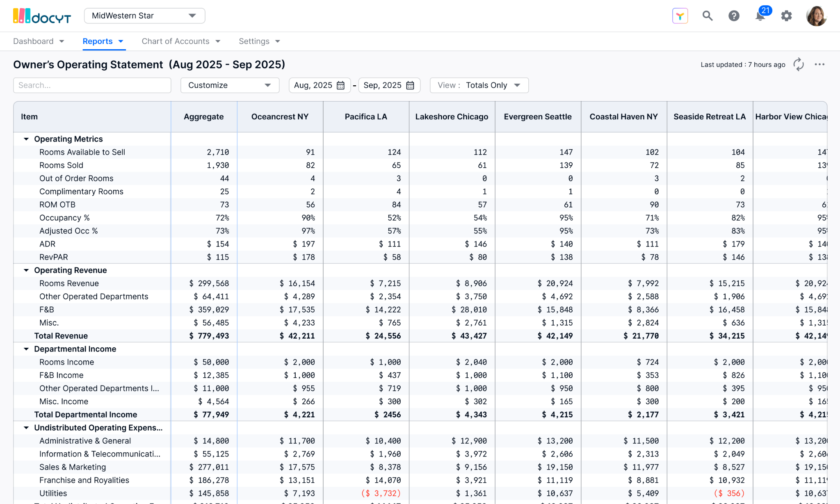This screenshot has height=504, width=840.
Task: Open the more options ellipsis menu
Action: [x=820, y=65]
